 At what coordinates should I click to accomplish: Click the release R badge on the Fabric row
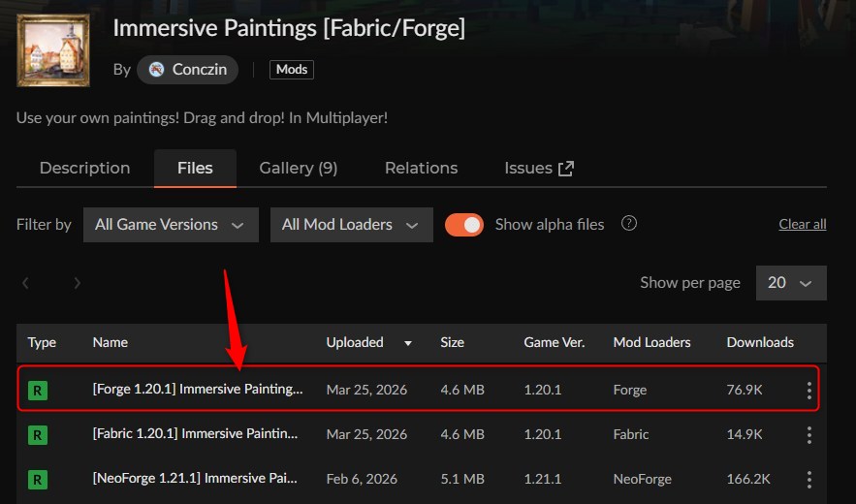pyautogui.click(x=38, y=434)
